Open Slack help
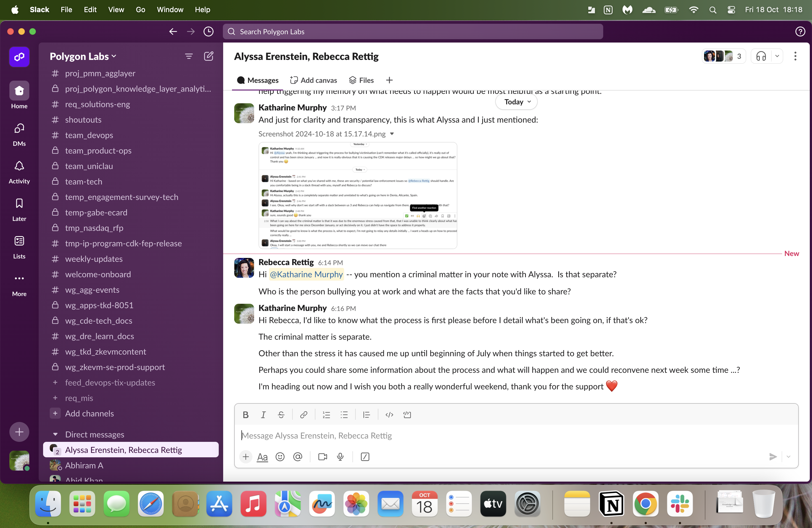Viewport: 812px width, 528px height. (800, 32)
